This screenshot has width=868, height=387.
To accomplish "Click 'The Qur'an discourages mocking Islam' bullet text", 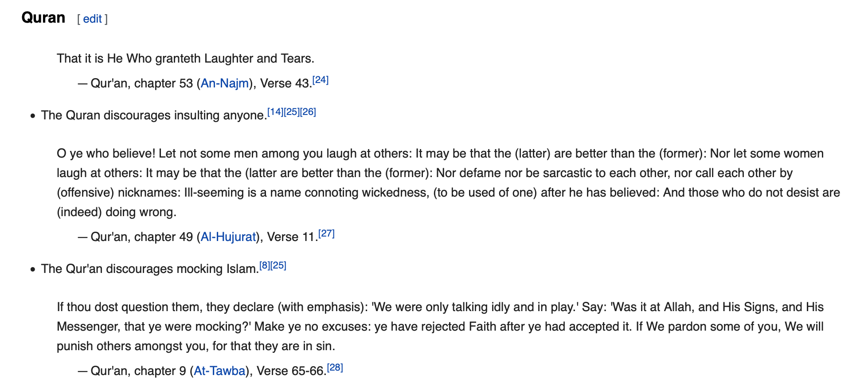I will coord(150,269).
